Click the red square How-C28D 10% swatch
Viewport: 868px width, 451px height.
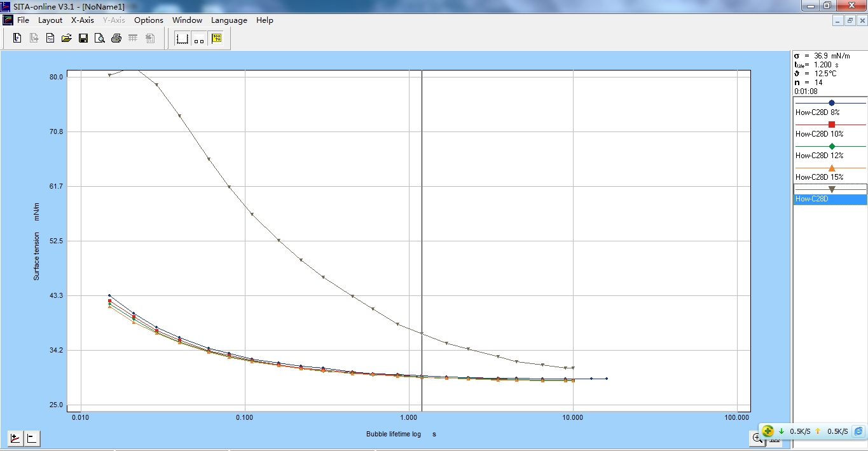pos(832,125)
